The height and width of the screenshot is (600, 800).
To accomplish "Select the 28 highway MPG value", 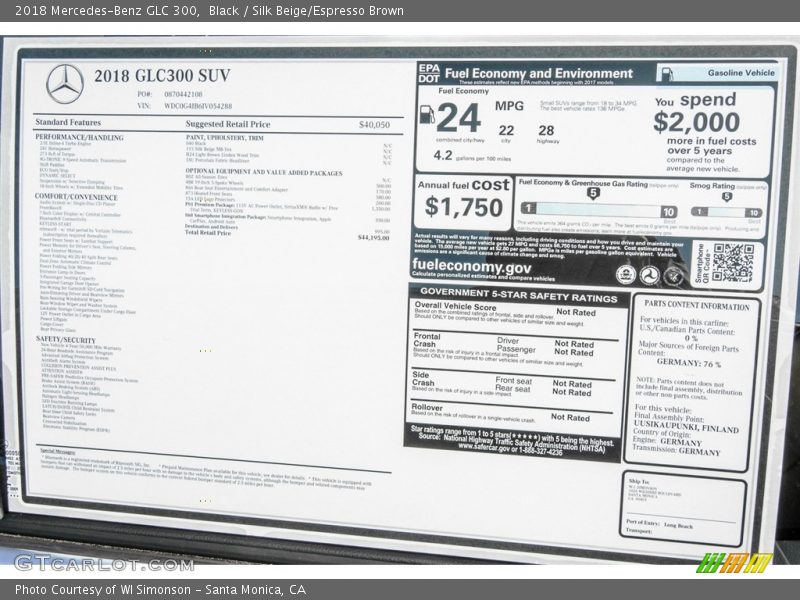I will click(546, 131).
